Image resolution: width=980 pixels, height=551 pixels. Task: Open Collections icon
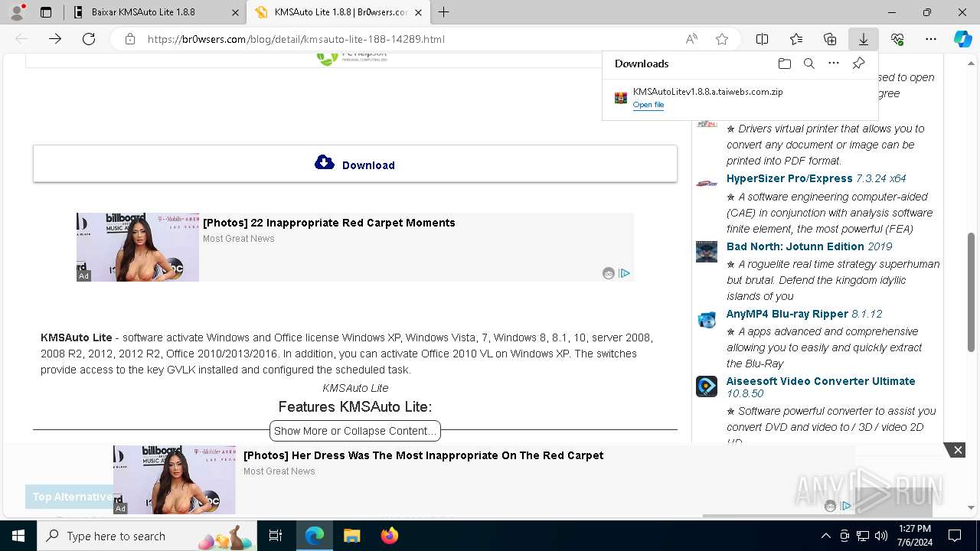pyautogui.click(x=830, y=39)
